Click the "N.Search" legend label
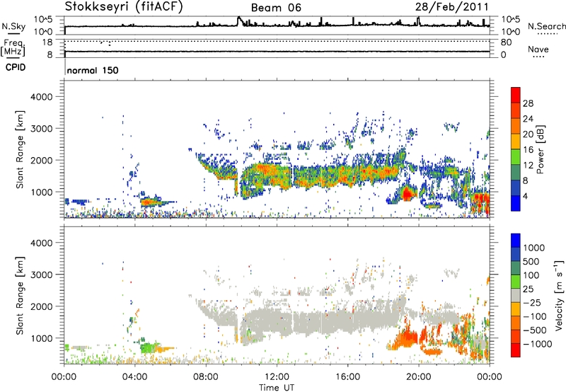Image resolution: width=566 pixels, height=392 pixels. click(x=546, y=26)
